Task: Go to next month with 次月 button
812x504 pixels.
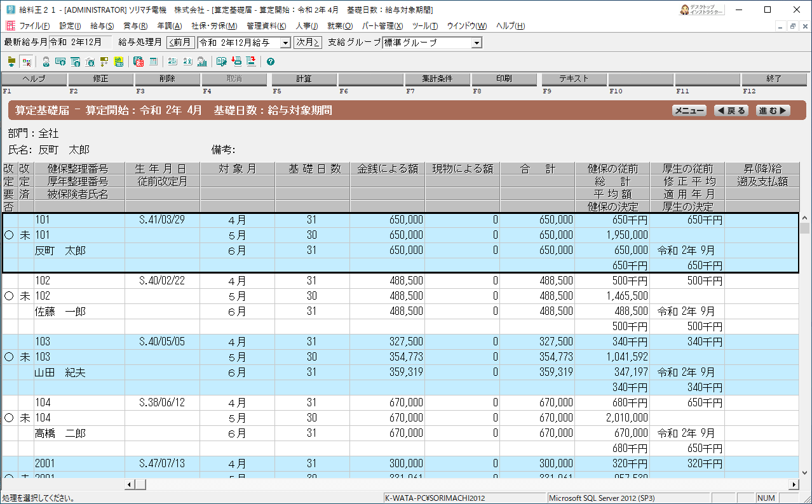Action: pyautogui.click(x=308, y=43)
